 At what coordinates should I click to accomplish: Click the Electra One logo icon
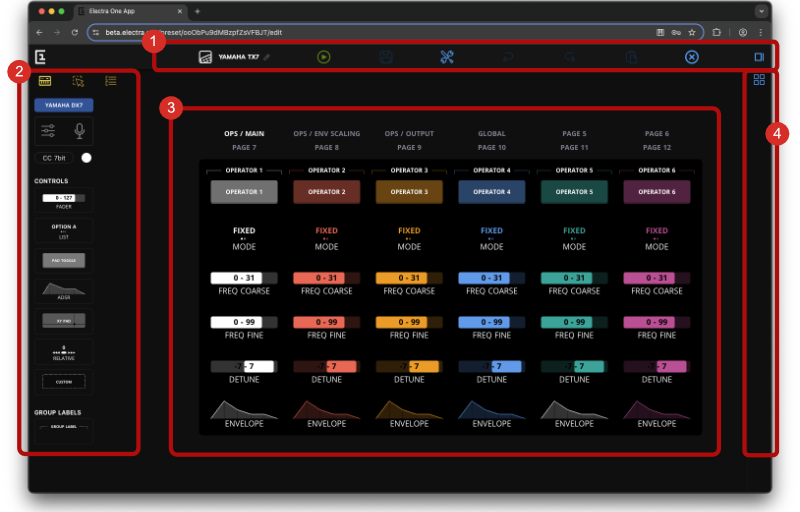click(40, 57)
